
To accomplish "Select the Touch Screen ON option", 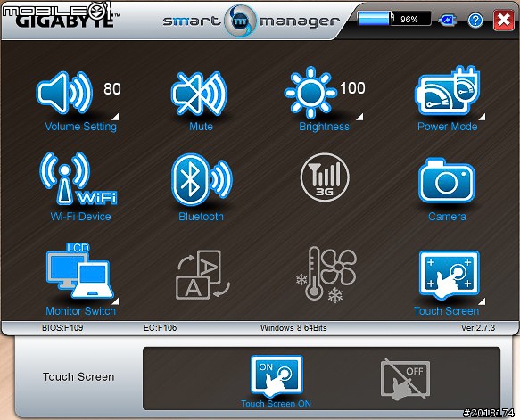I will (277, 375).
